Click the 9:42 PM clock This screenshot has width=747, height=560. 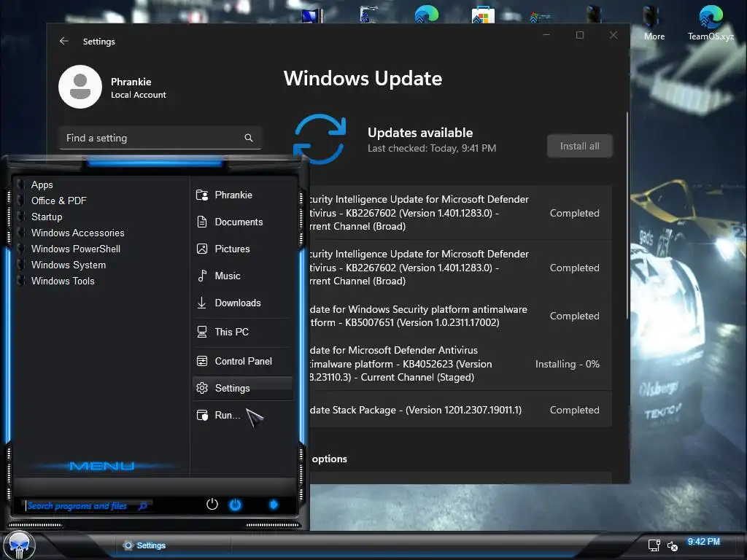703,542
